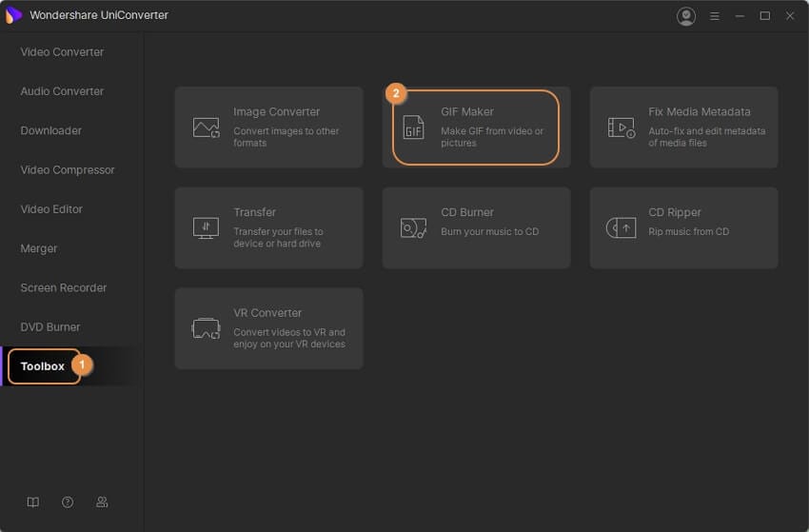Click the GIF file icon
This screenshot has height=532, width=809.
(413, 128)
